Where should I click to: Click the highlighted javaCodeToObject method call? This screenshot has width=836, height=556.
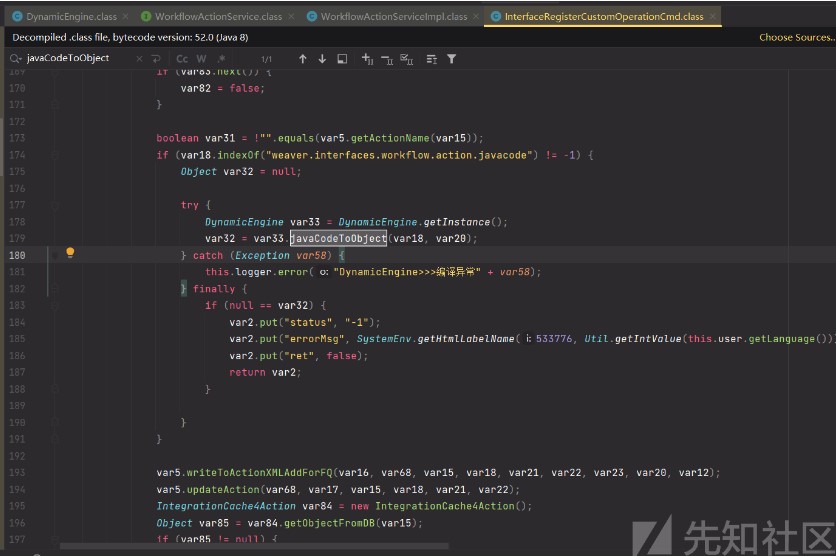(x=339, y=238)
